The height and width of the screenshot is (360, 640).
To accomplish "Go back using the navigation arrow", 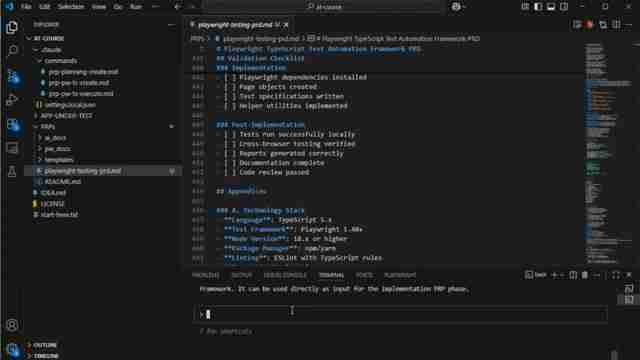I will (178, 7).
